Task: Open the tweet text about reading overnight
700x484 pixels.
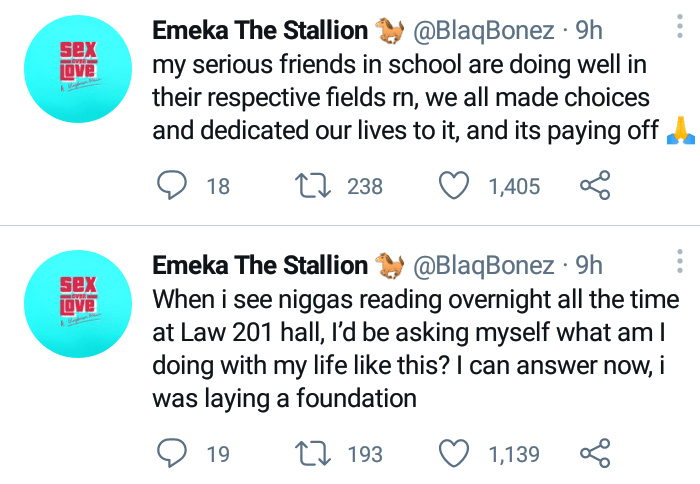Action: (x=416, y=349)
